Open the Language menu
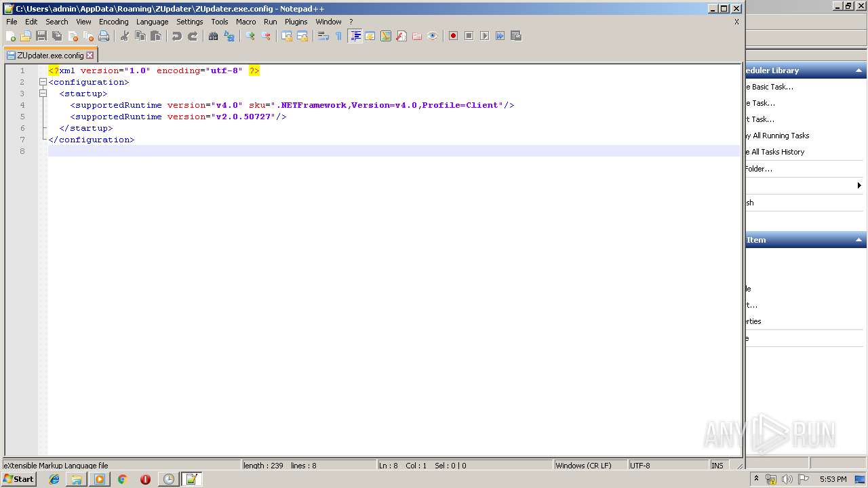868x488 pixels. point(153,22)
